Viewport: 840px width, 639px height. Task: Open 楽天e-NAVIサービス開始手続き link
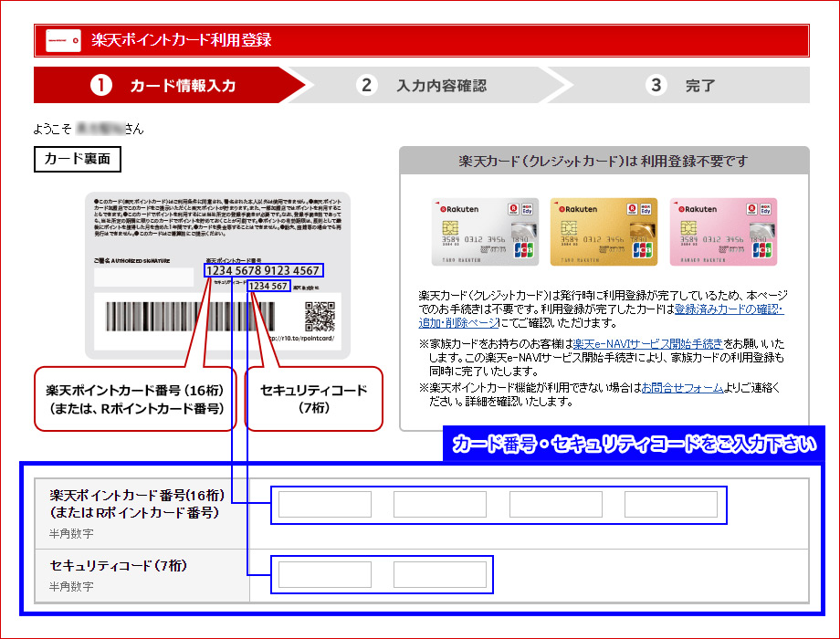[647, 344]
